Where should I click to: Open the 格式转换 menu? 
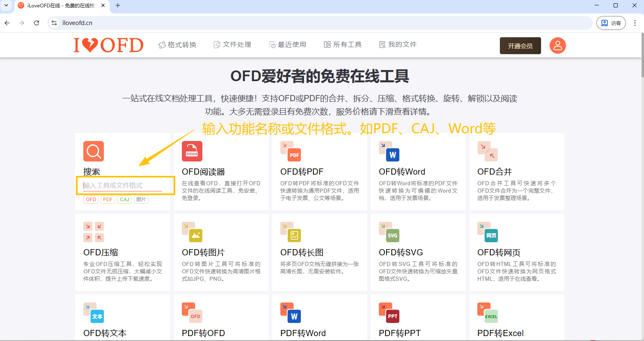coord(178,45)
